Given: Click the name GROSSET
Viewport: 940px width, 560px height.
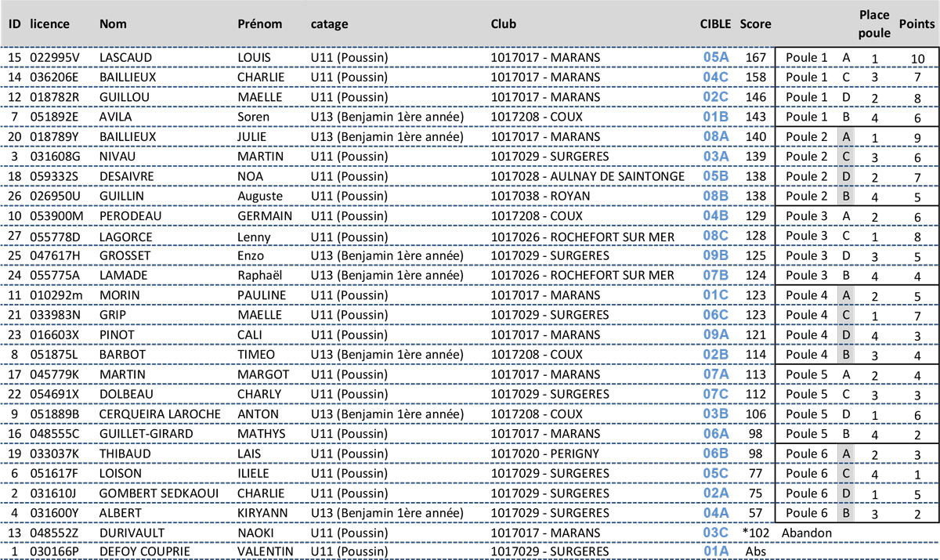Looking at the screenshot, I should point(125,255).
